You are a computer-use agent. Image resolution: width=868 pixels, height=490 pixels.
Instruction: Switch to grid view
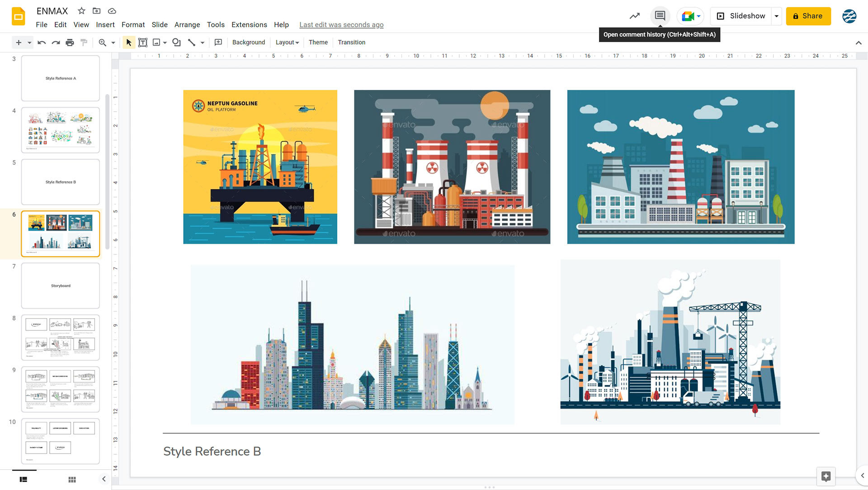pyautogui.click(x=72, y=480)
